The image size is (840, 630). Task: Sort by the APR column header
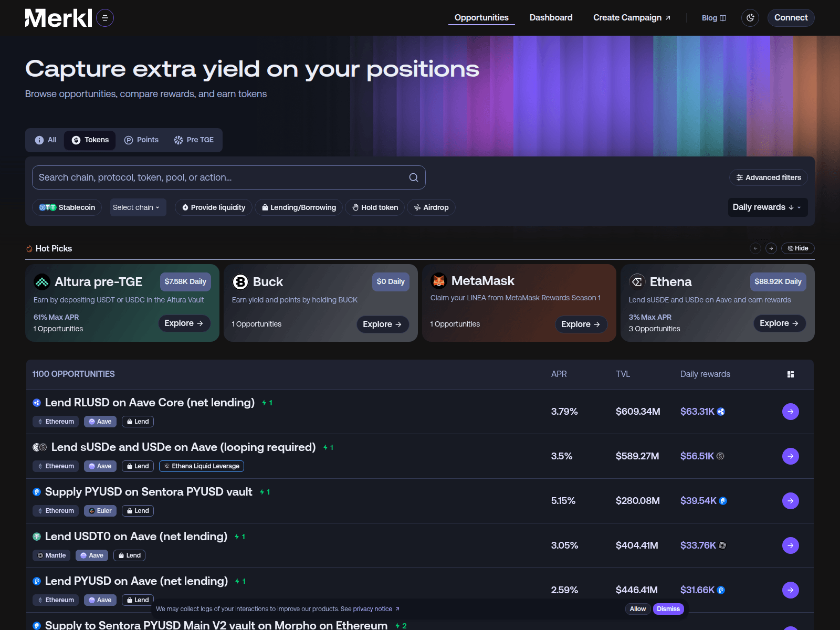(x=559, y=374)
